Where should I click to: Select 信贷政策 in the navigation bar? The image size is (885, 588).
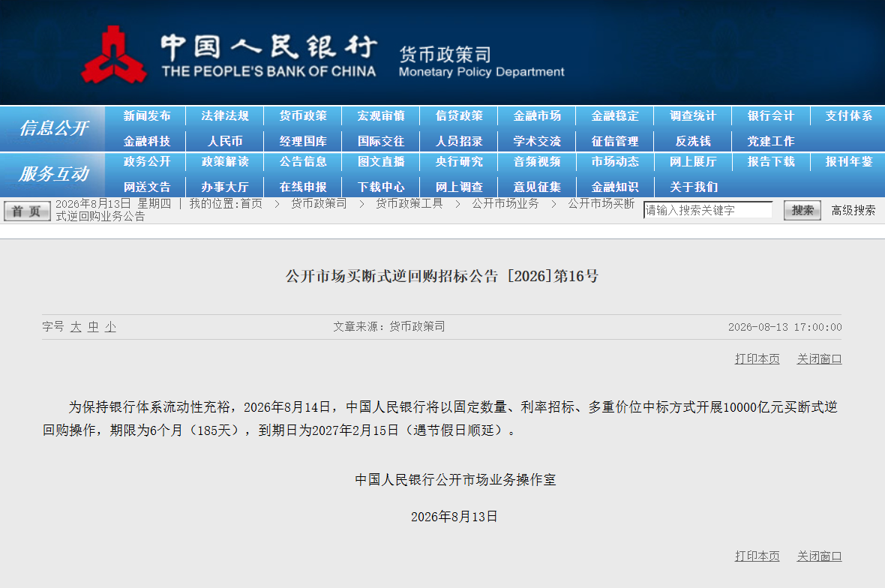coord(459,115)
